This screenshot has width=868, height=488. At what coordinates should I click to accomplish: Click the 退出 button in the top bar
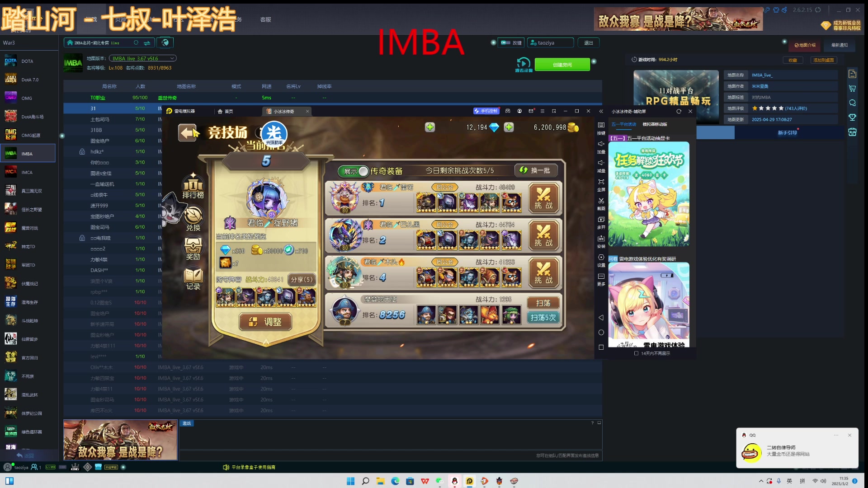click(588, 43)
